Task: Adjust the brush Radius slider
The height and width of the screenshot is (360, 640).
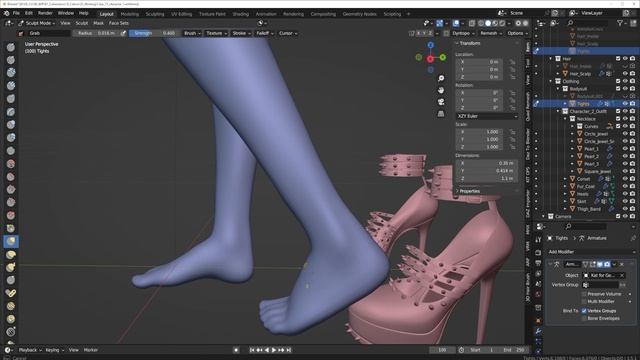Action: (x=96, y=33)
